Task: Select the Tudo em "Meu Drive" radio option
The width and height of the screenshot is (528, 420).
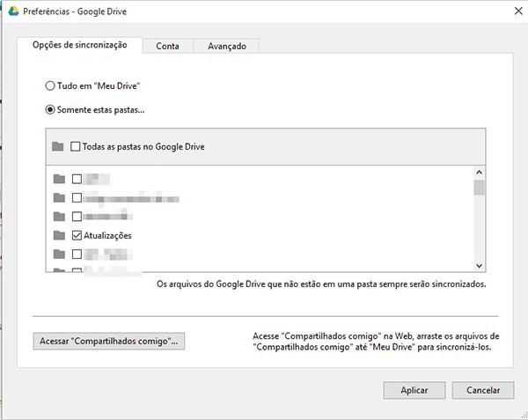Action: point(50,86)
